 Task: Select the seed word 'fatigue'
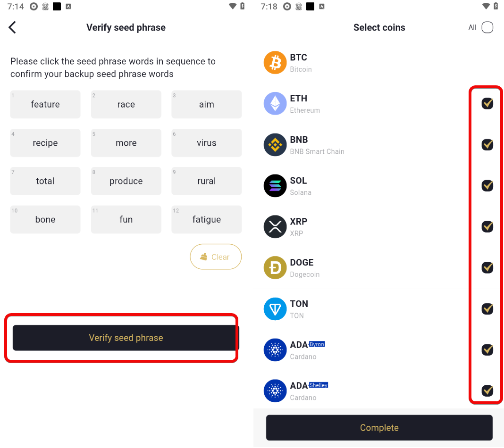click(x=206, y=219)
